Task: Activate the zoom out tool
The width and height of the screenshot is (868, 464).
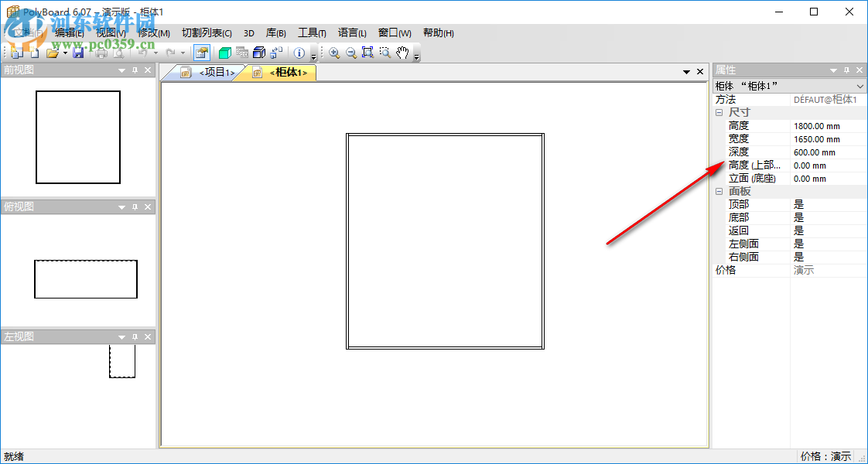Action: point(351,53)
